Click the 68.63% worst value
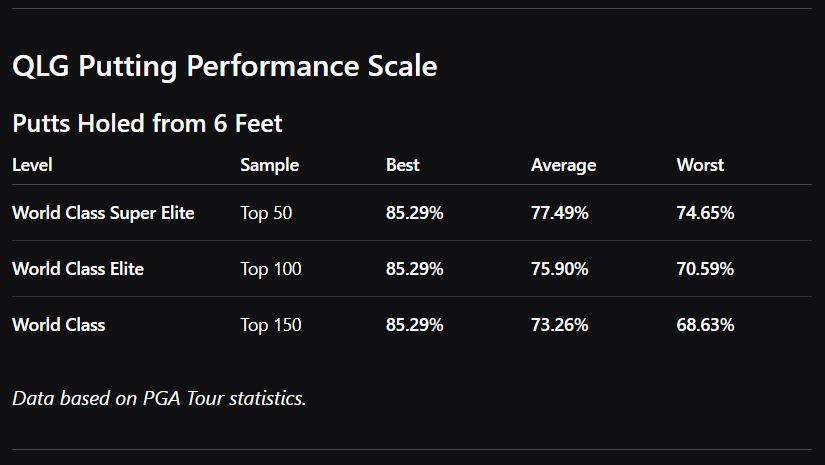This screenshot has height=465, width=825. coord(705,325)
